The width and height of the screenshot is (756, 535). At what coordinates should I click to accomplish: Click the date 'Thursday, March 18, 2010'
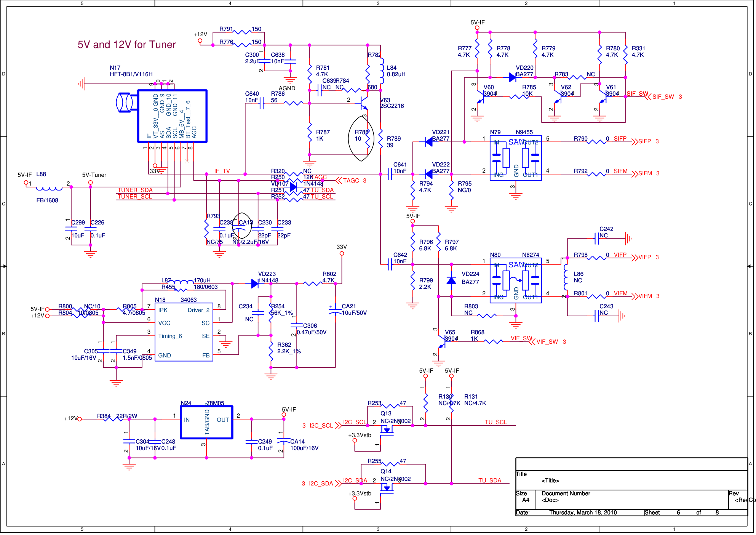pos(583,513)
